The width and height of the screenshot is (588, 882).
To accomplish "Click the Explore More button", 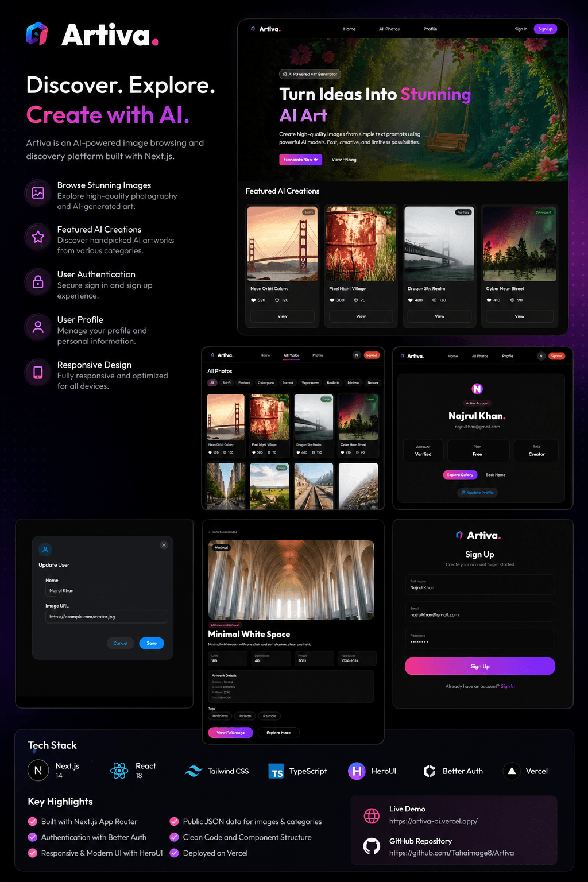I will click(278, 733).
